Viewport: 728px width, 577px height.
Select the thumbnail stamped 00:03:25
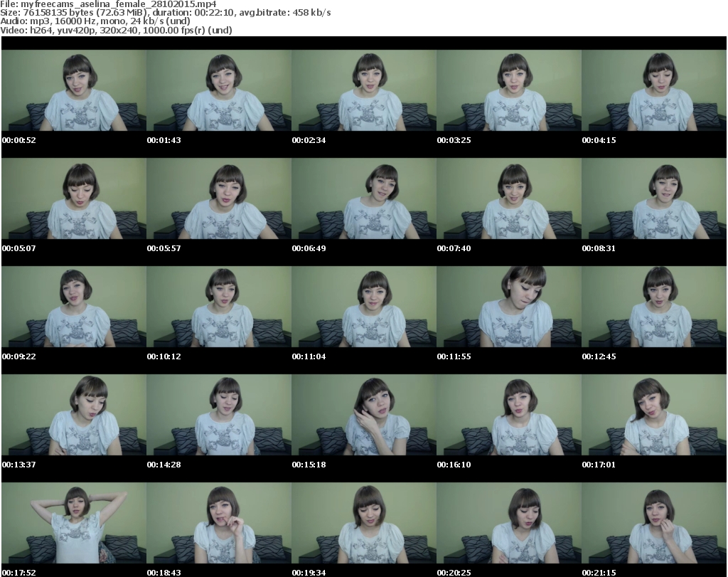tap(509, 90)
